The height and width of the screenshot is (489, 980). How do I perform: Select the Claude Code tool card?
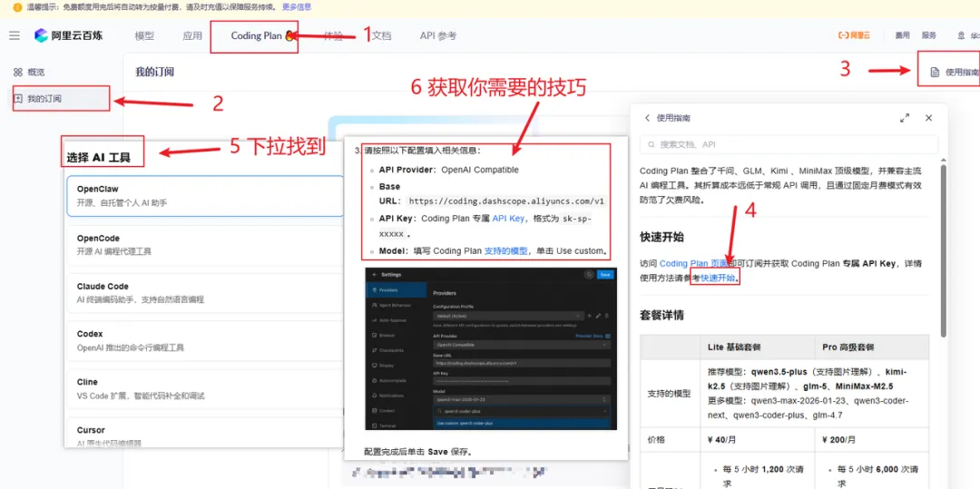click(x=206, y=292)
